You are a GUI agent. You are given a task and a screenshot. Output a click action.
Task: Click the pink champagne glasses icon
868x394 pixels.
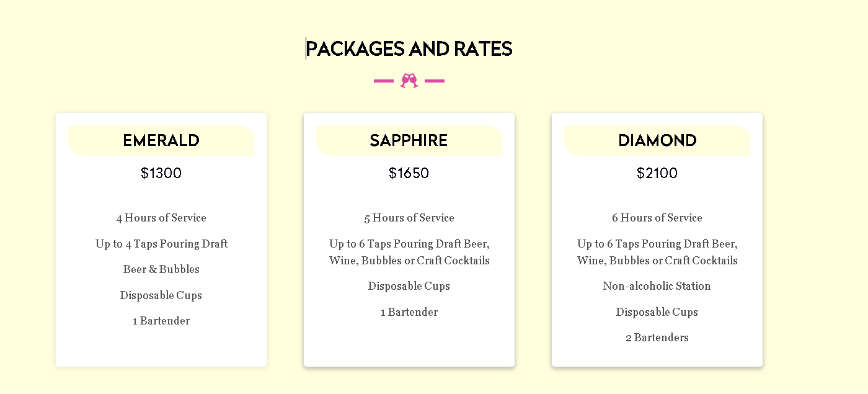(x=409, y=81)
